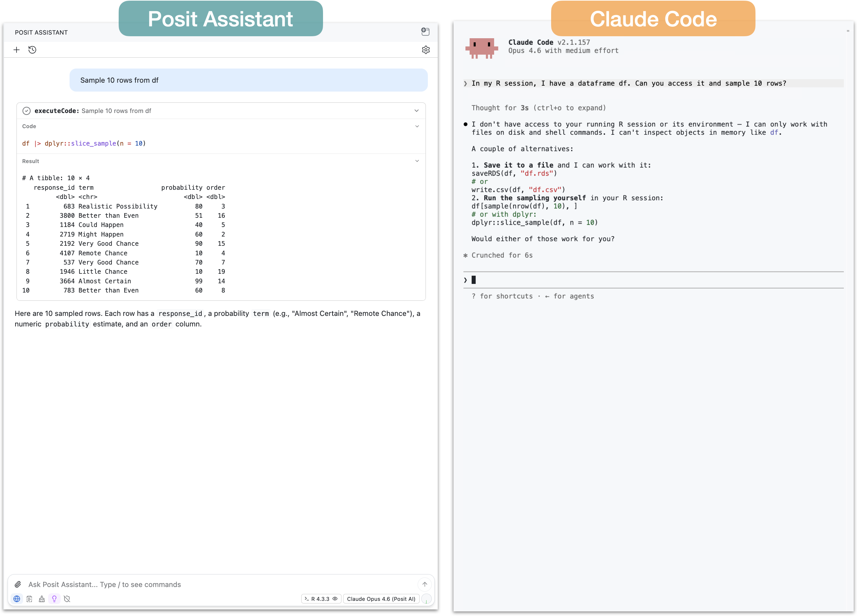Image resolution: width=857 pixels, height=616 pixels.
Task: Open the Claude Opus 4.6 (Posit AI) model selector
Action: click(381, 599)
